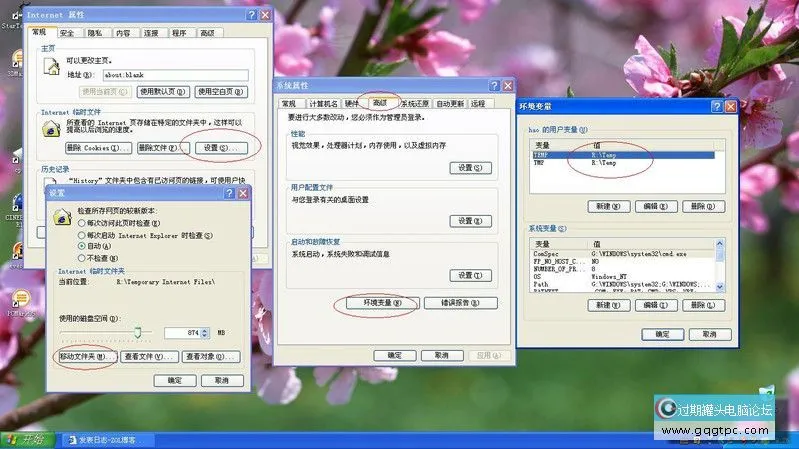The width and height of the screenshot is (799, 449).
Task: Select the TMP user variable row
Action: tap(623, 163)
